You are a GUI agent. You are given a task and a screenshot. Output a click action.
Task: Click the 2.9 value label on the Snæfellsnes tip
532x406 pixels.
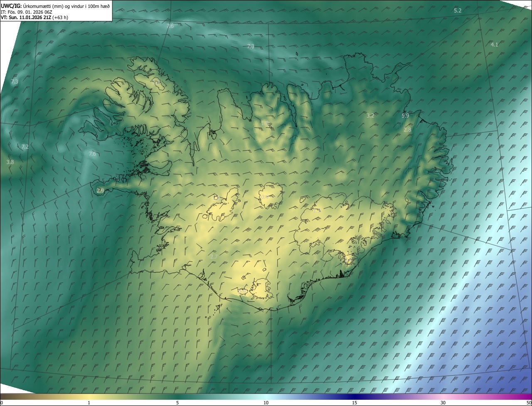click(x=100, y=191)
